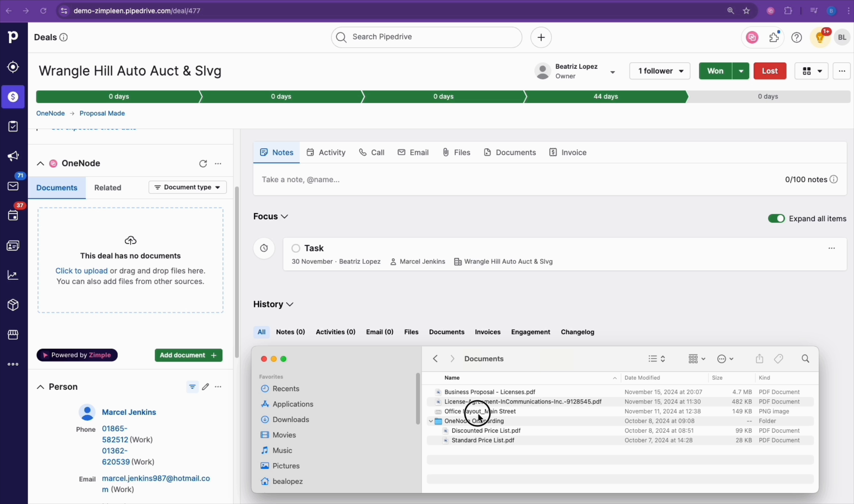854x504 pixels.
Task: Click Search Pipedrive field
Action: coord(427,37)
